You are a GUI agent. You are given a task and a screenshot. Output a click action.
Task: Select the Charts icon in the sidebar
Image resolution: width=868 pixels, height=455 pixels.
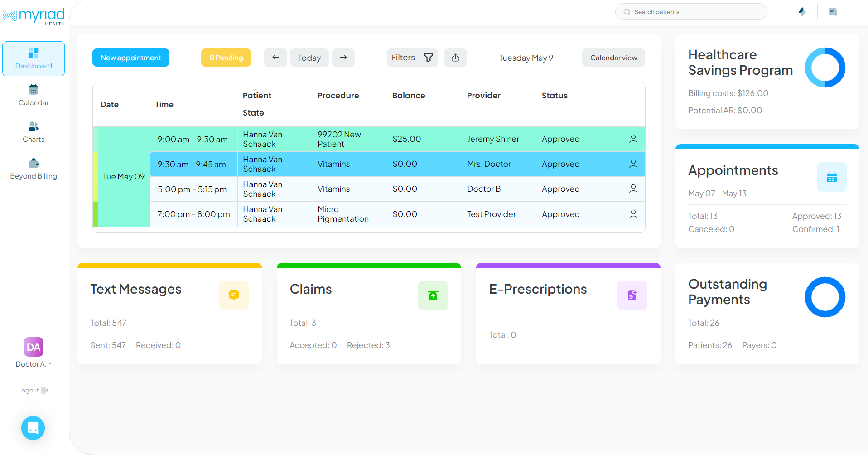coord(33,131)
